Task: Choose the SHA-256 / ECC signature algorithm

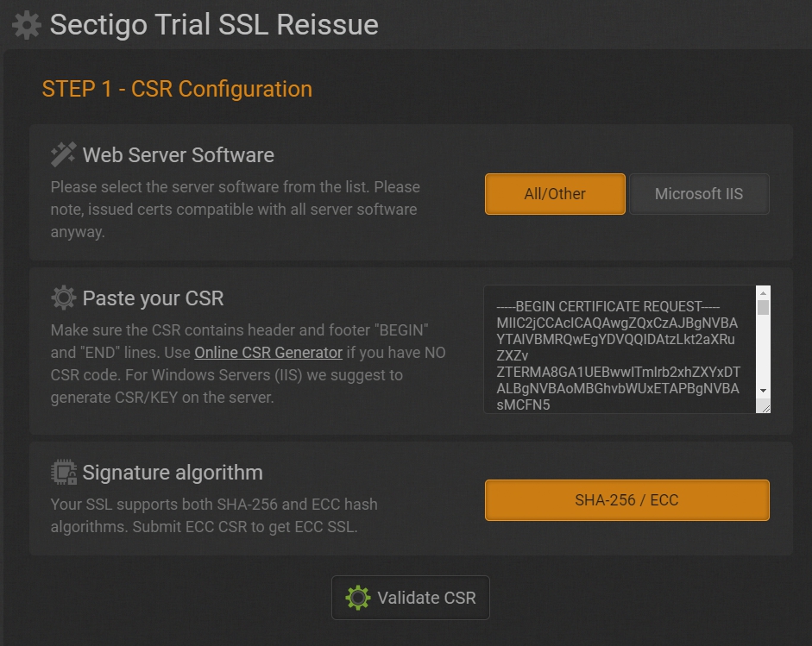Action: 626,500
